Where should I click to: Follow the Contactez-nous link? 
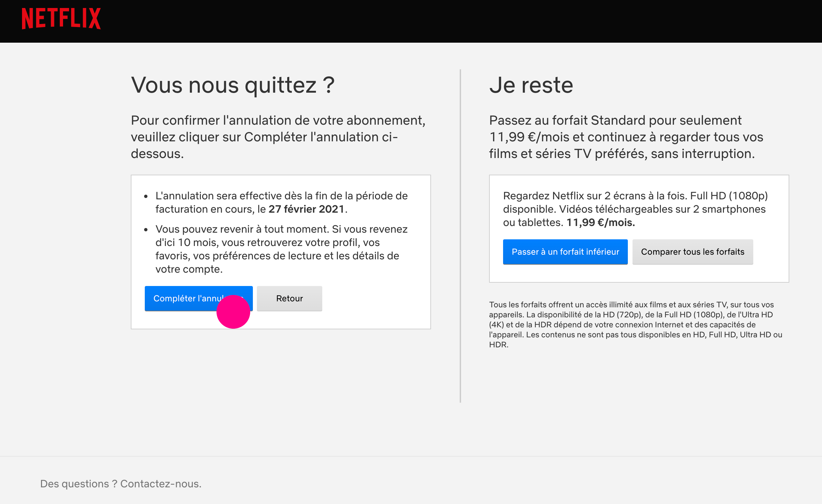160,484
